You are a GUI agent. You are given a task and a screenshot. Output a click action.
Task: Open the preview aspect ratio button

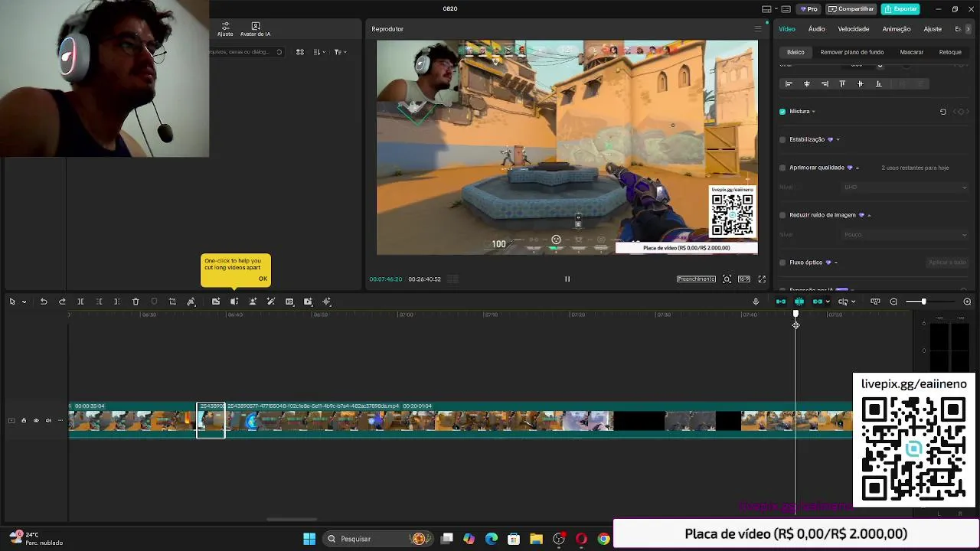coord(743,279)
